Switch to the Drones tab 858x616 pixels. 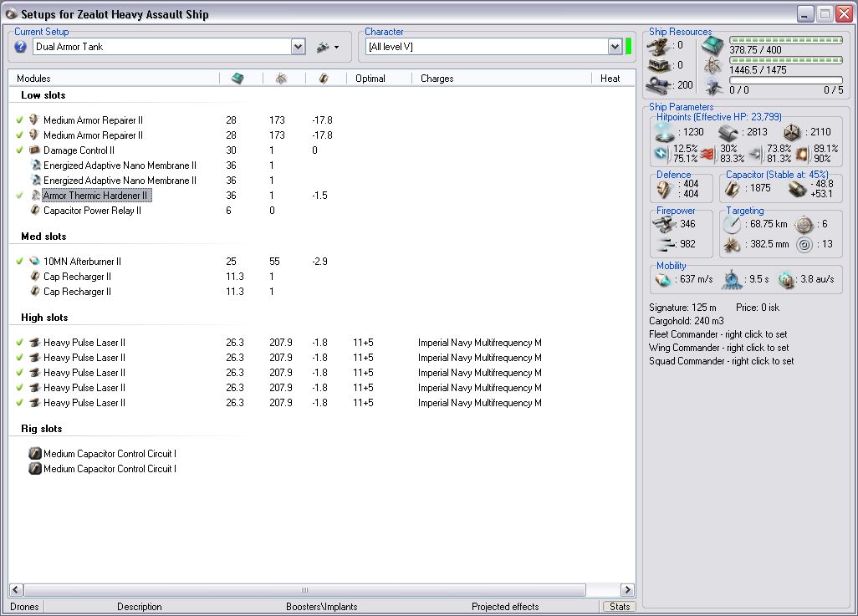[x=24, y=607]
